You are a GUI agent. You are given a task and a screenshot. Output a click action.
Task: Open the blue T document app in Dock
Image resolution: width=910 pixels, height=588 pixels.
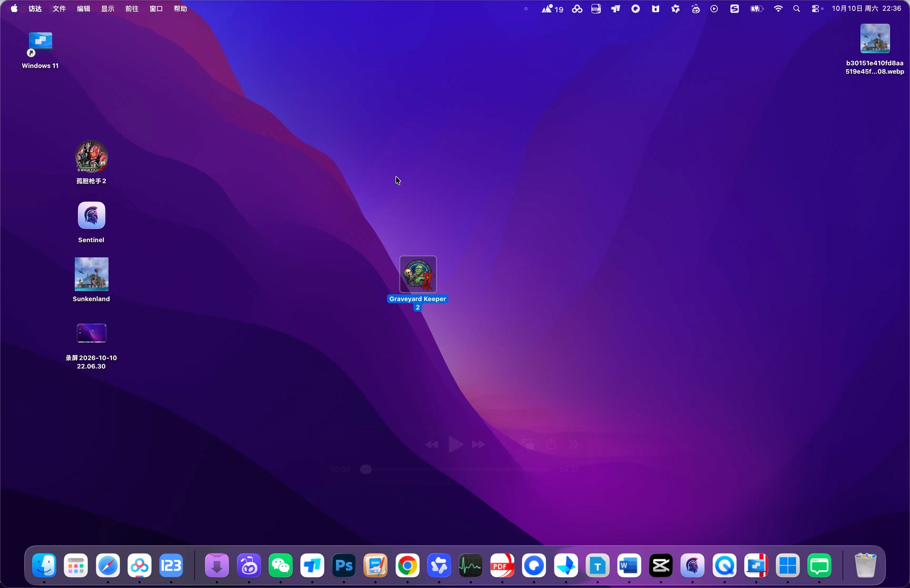(x=598, y=565)
